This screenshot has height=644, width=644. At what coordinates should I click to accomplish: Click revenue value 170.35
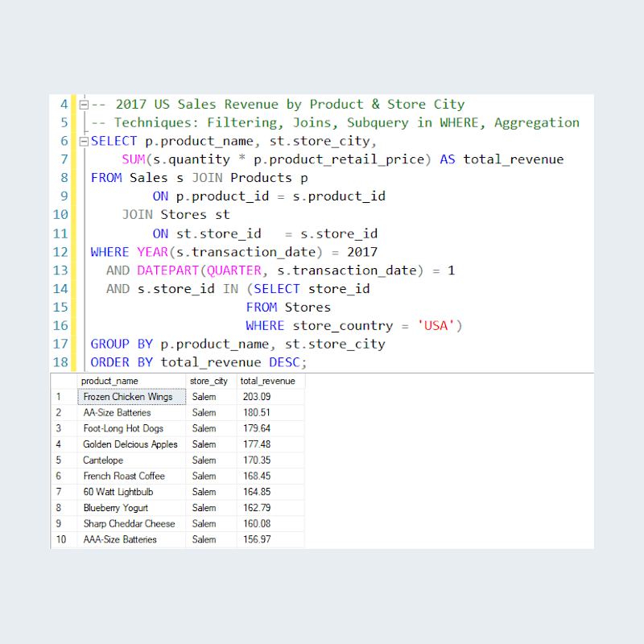257,460
